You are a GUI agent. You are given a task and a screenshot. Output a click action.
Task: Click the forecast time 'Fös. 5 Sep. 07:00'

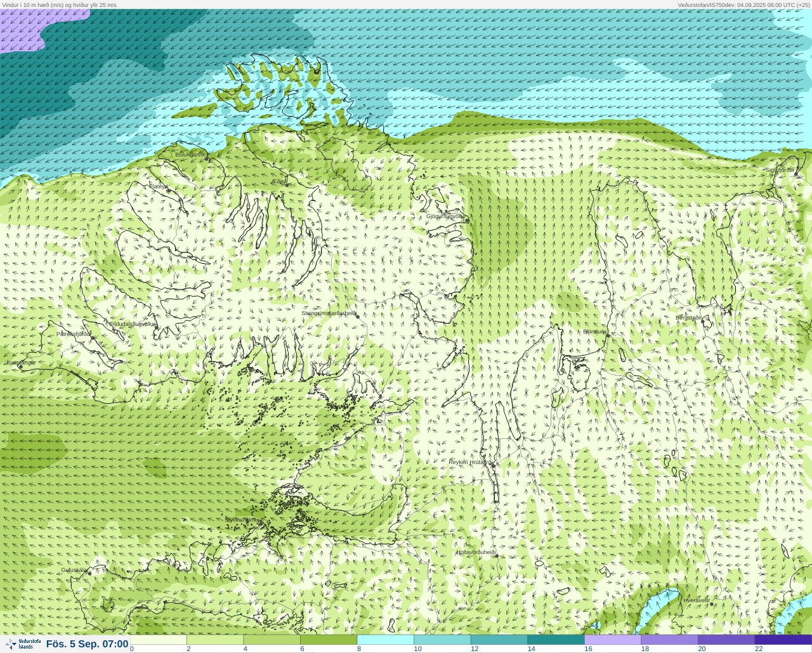click(87, 644)
